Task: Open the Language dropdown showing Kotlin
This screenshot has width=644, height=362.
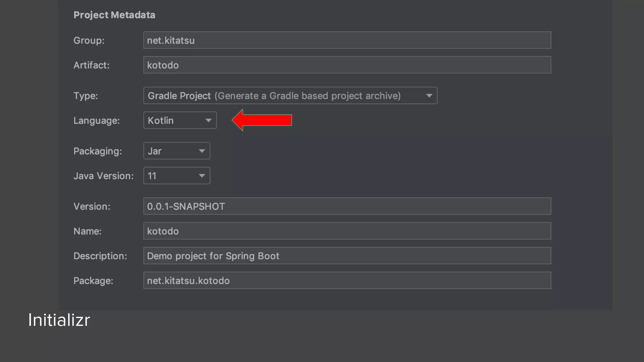Action: coord(180,120)
